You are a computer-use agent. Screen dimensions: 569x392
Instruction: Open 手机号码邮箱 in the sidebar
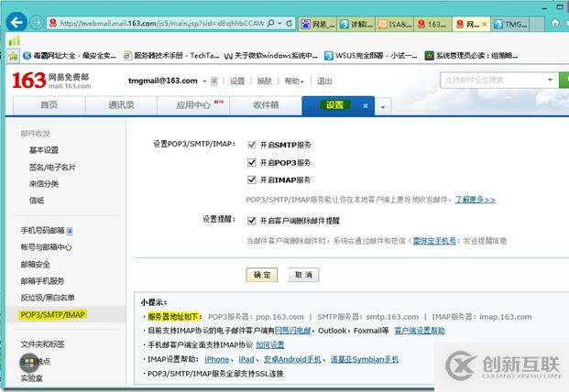[x=42, y=231]
